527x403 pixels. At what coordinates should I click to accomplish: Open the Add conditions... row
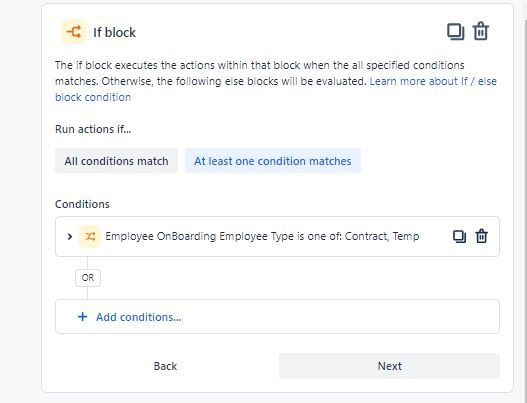pos(277,317)
